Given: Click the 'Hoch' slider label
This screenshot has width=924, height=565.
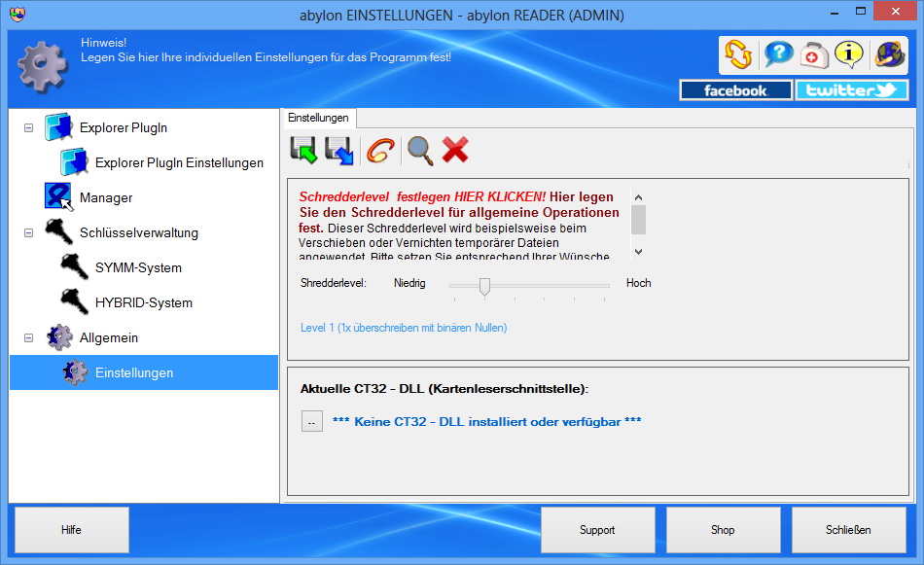Looking at the screenshot, I should point(639,283).
